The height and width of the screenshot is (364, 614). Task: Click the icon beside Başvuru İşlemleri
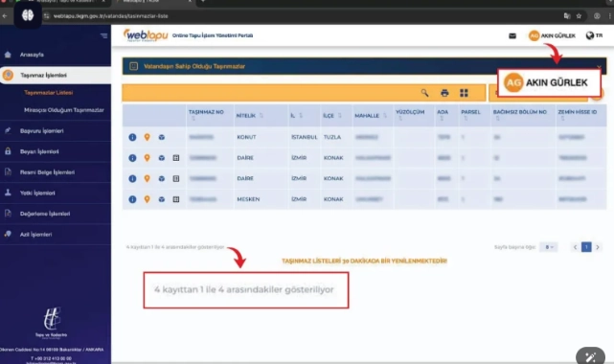coord(8,130)
